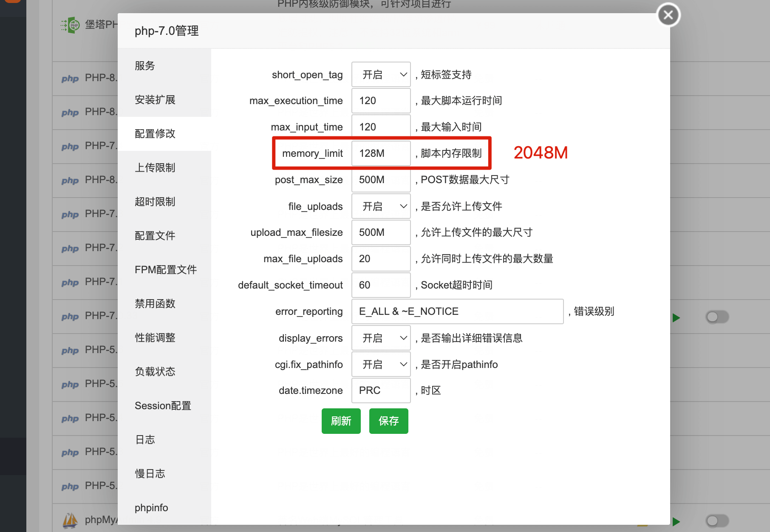The image size is (770, 532).
Task: Select the 配置修改 sidebar item
Action: 164,134
